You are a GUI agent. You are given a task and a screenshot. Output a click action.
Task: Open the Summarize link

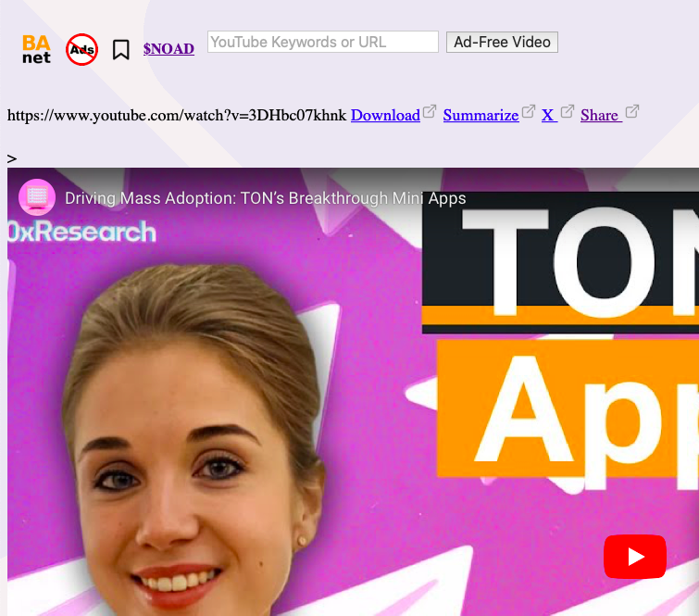click(x=481, y=115)
